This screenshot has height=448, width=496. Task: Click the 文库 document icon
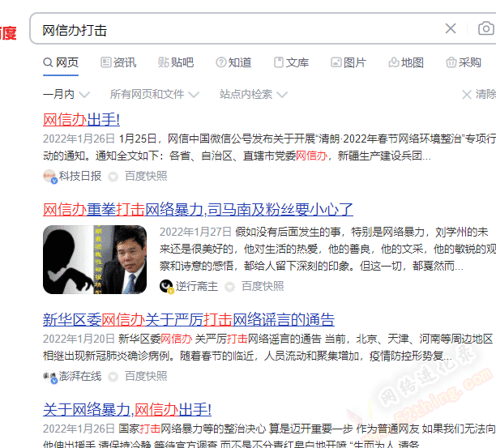point(278,62)
